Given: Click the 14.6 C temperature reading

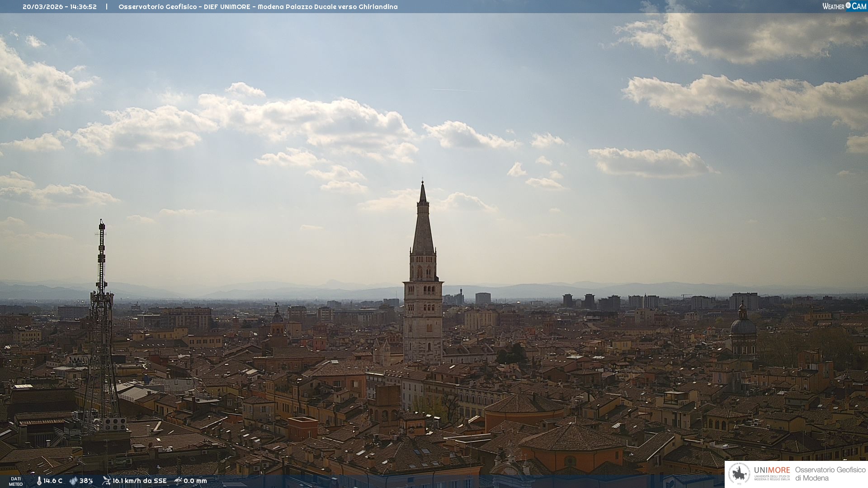Looking at the screenshot, I should (53, 481).
